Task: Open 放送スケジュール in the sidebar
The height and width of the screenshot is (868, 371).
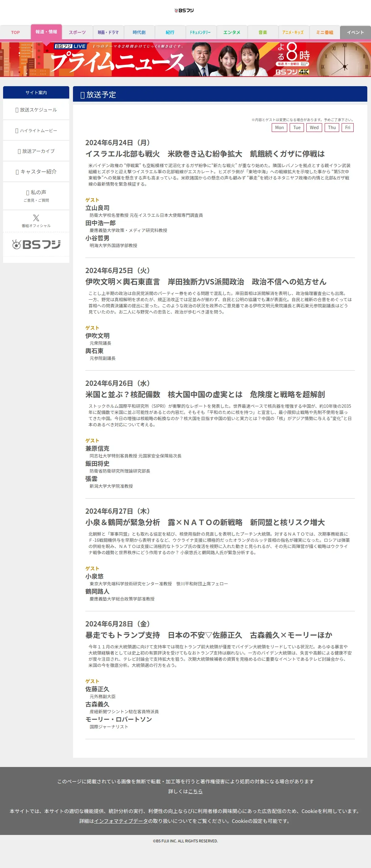Action: (36, 110)
